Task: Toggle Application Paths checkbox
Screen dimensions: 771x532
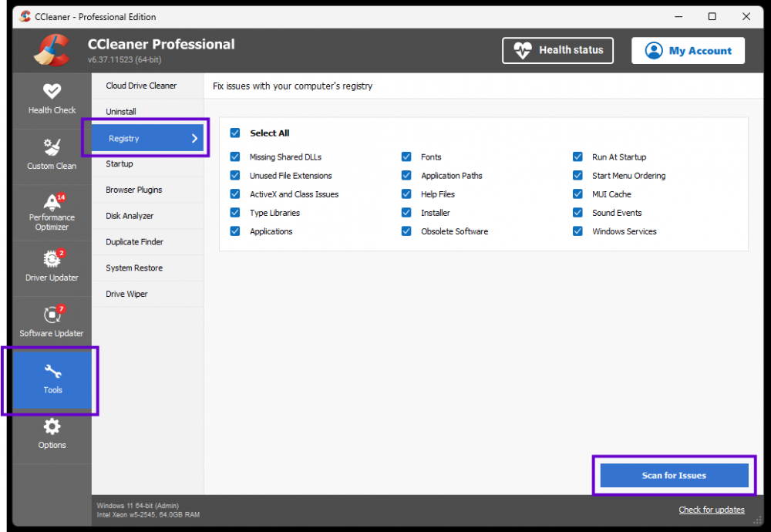Action: click(406, 176)
